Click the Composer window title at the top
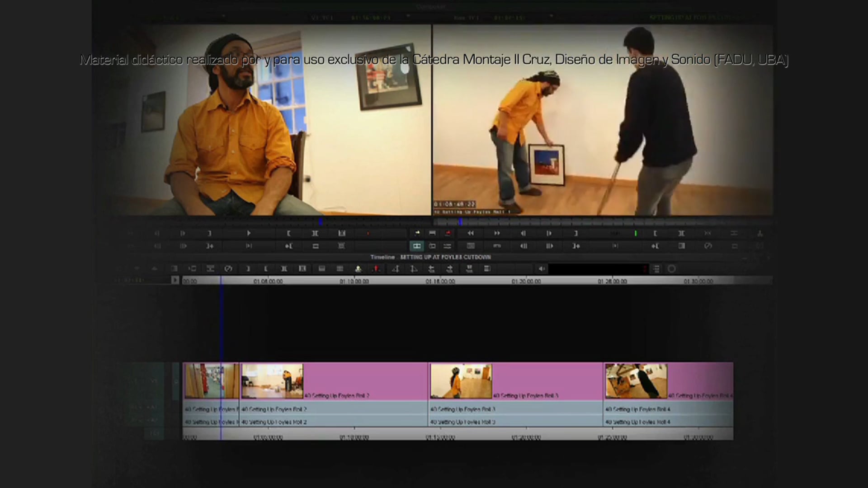 point(432,7)
